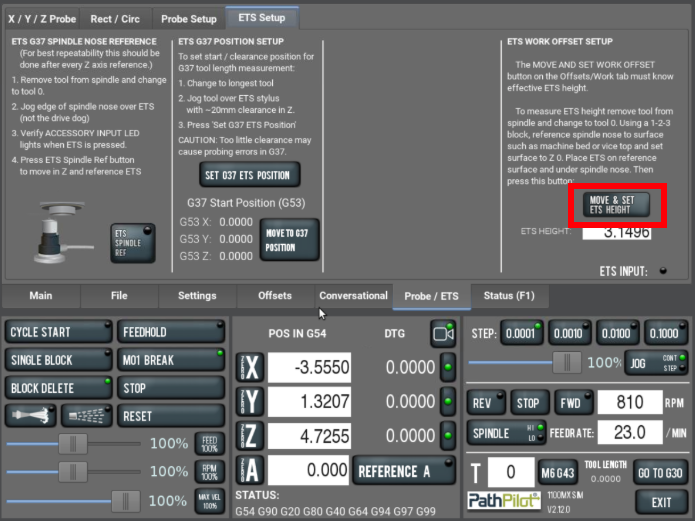Click the coolant flood icon button
This screenshot has height=521, width=695.
(x=30, y=415)
